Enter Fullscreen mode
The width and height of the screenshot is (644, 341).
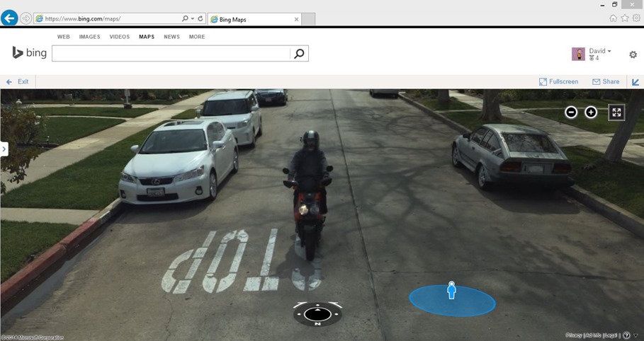[x=558, y=82]
